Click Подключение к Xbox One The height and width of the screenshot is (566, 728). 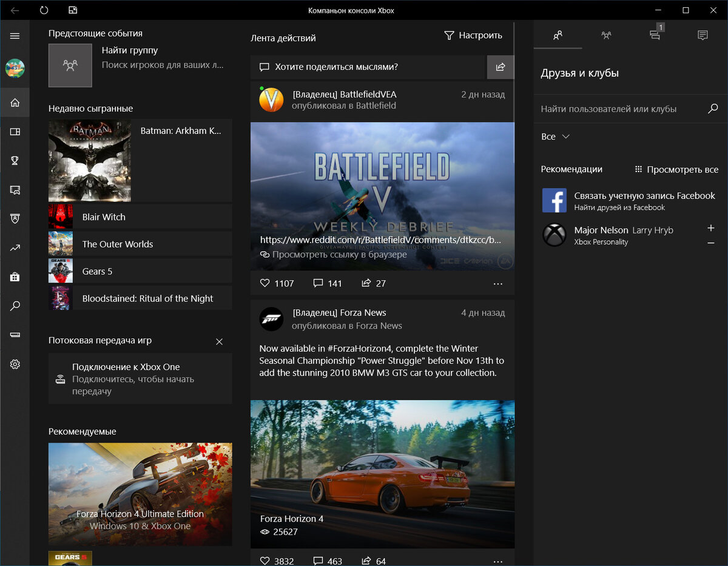click(x=140, y=379)
